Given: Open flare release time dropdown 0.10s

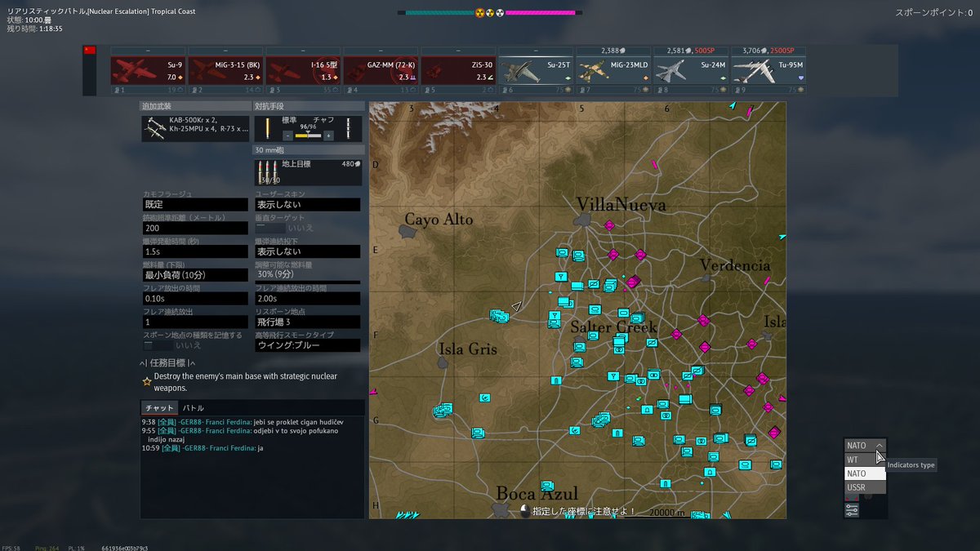Looking at the screenshot, I should coord(195,299).
